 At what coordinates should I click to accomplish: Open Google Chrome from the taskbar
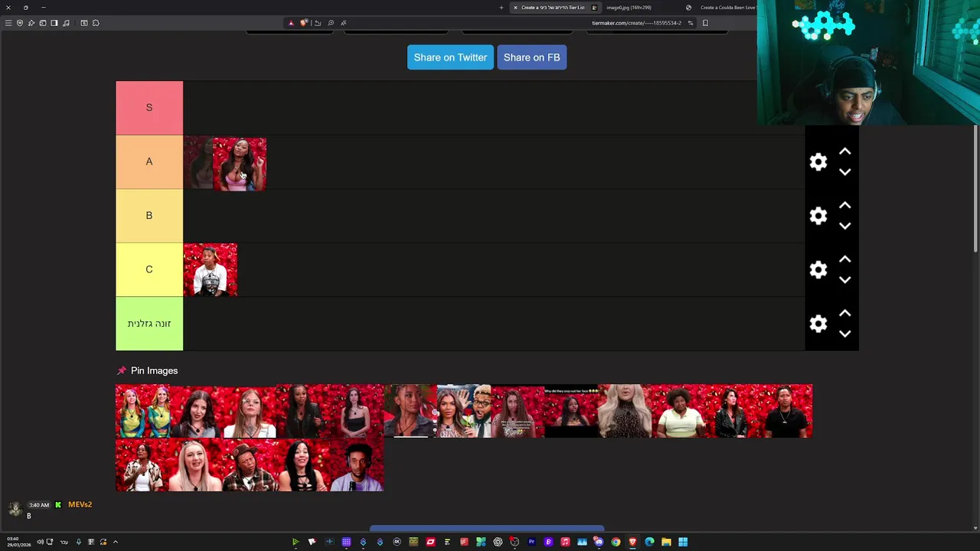click(616, 542)
